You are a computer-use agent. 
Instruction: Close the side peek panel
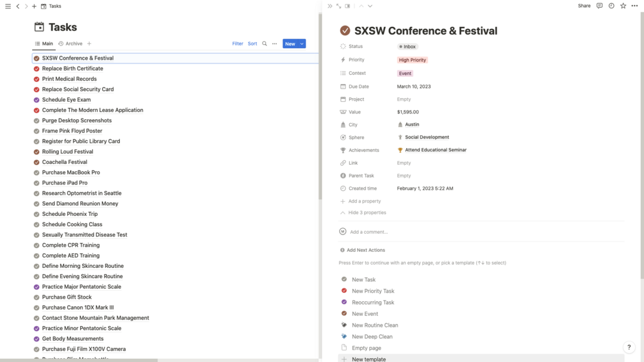click(x=330, y=6)
